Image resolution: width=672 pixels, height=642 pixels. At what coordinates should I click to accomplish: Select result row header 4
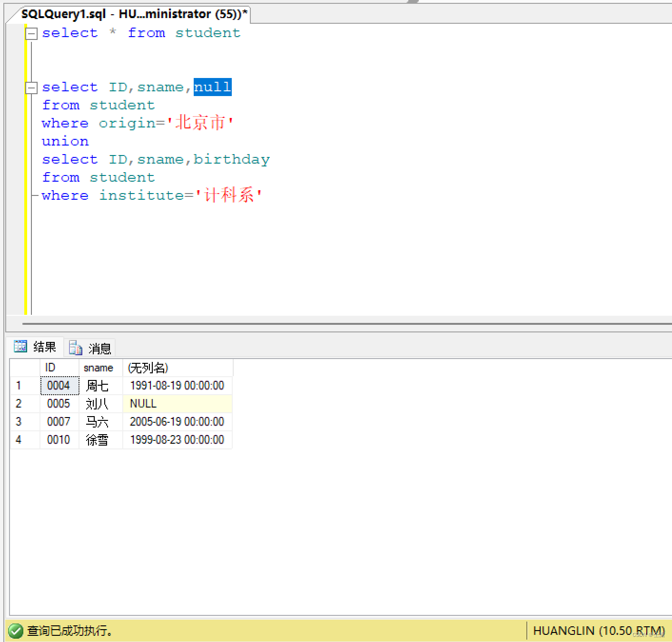[25, 440]
